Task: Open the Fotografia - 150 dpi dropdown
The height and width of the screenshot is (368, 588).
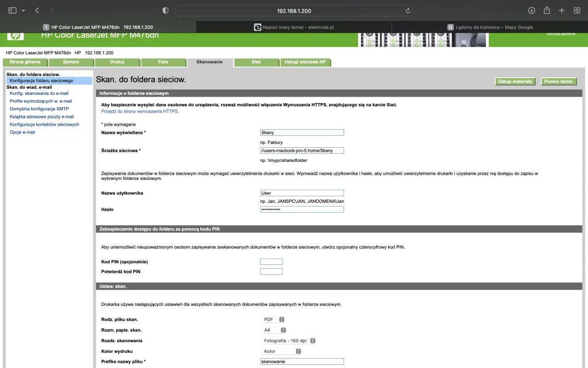Action: [289, 341]
